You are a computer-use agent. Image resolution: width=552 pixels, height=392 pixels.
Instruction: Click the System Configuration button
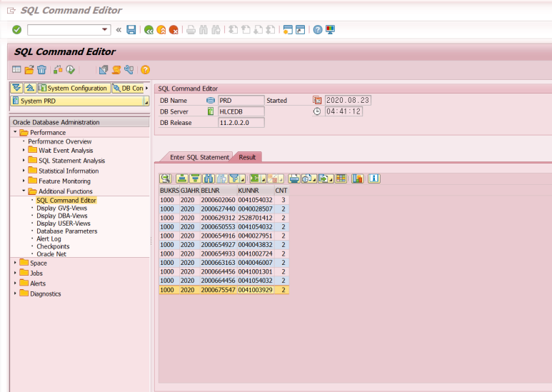tap(74, 89)
